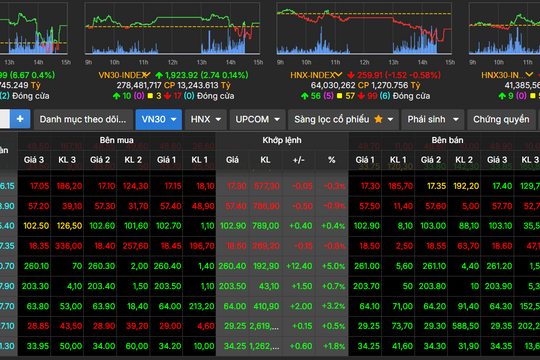Open the UPCOM dropdown

click(257, 119)
